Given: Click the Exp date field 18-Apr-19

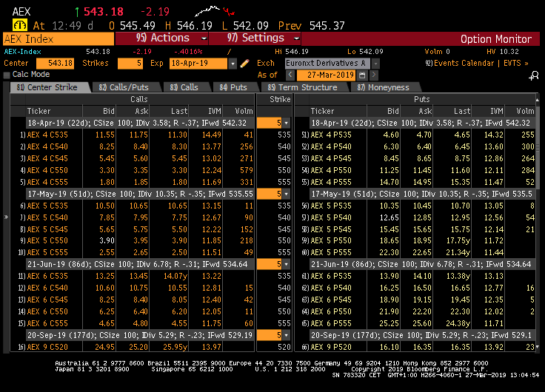Looking at the screenshot, I should [x=198, y=64].
